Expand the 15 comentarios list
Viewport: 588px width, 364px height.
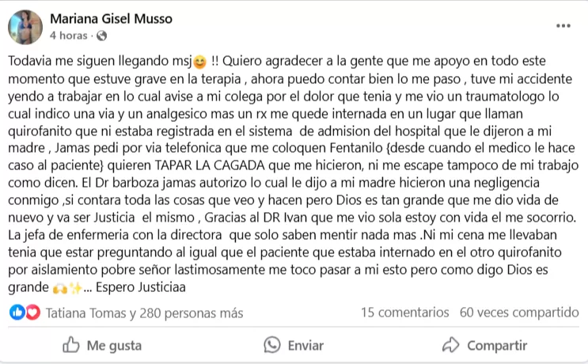coord(401,313)
